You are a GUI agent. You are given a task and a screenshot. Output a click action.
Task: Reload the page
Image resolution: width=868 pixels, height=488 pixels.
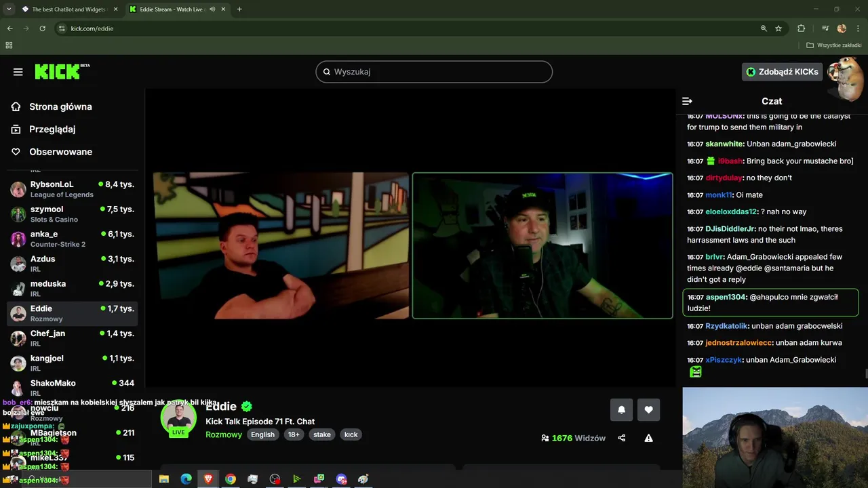tap(42, 28)
